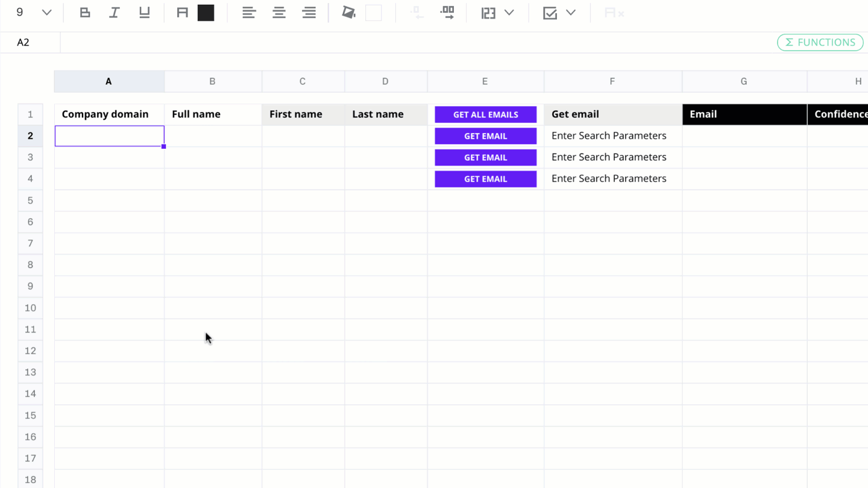
Task: Select column B header
Action: point(213,81)
